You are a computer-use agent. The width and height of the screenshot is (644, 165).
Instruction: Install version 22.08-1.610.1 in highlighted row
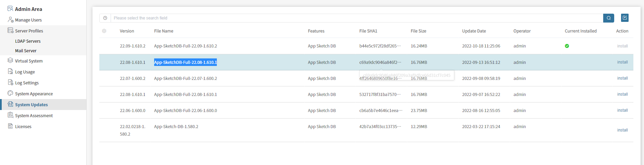pos(622,62)
